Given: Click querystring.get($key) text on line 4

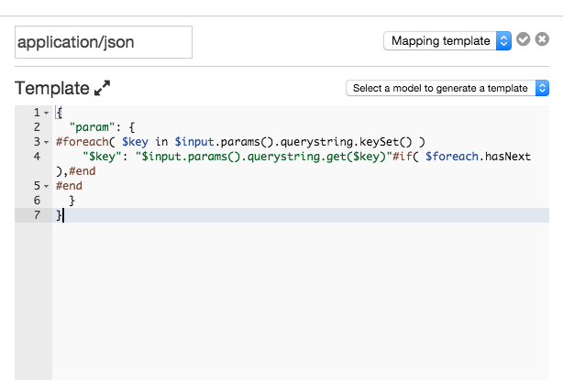Looking at the screenshot, I should point(316,157).
